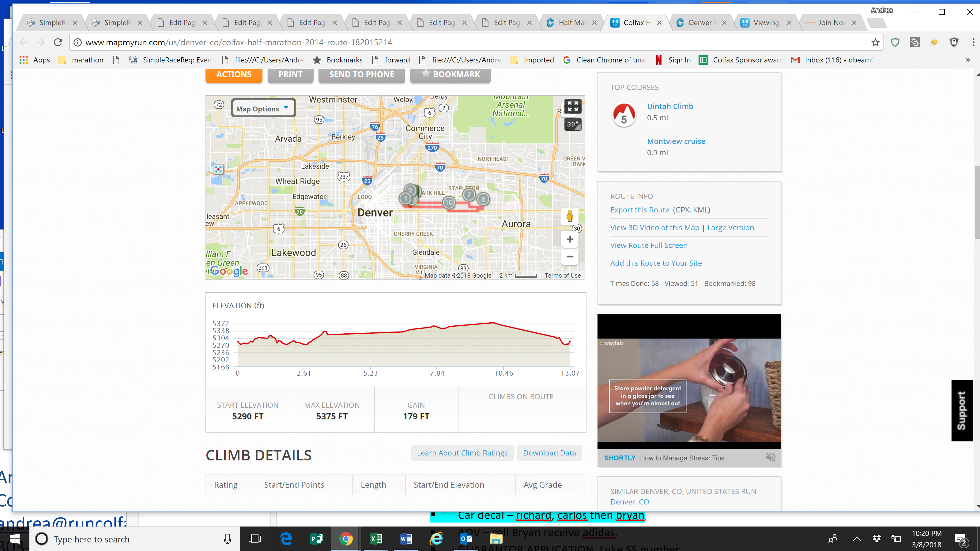This screenshot has width=980, height=551.
Task: Open Publisher from taskbar
Action: (x=316, y=539)
